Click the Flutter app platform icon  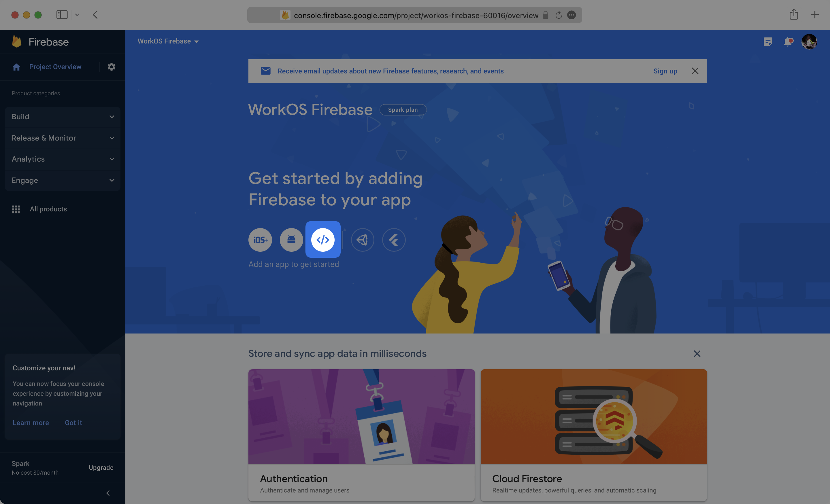pos(394,239)
